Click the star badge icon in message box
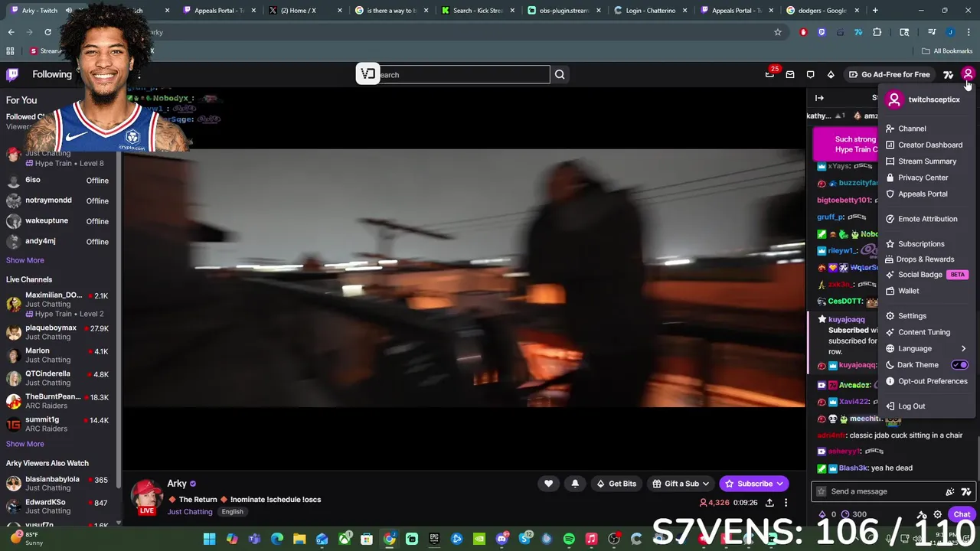 pyautogui.click(x=822, y=491)
